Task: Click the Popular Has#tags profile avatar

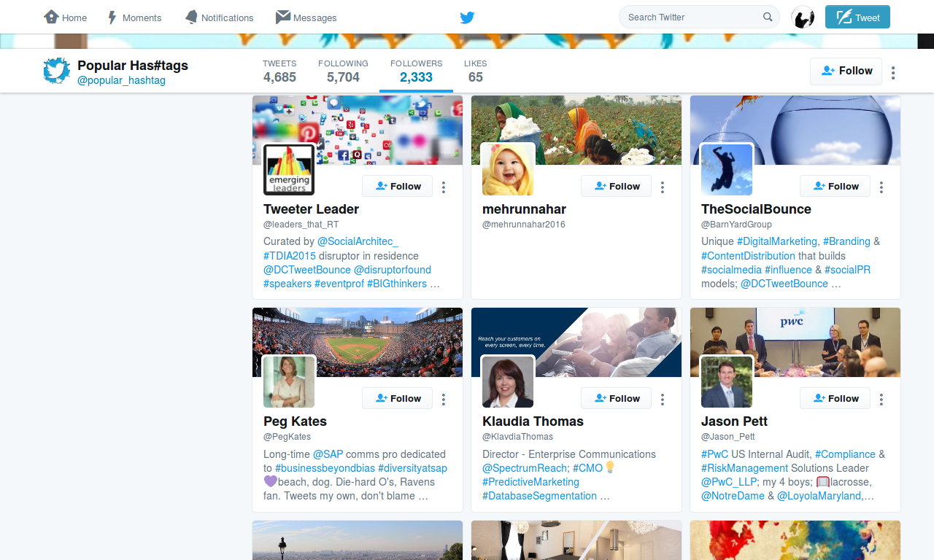Action: coord(56,71)
